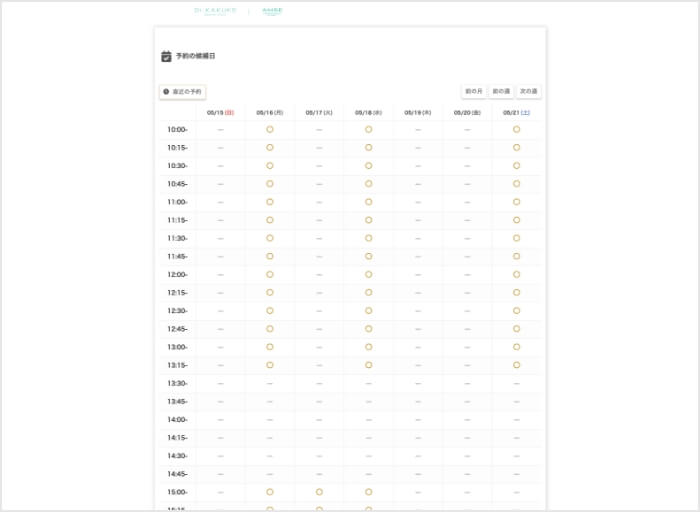Open the Dr. KAKUKO logo link
Image resolution: width=700 pixels, height=512 pixels.
tap(217, 11)
